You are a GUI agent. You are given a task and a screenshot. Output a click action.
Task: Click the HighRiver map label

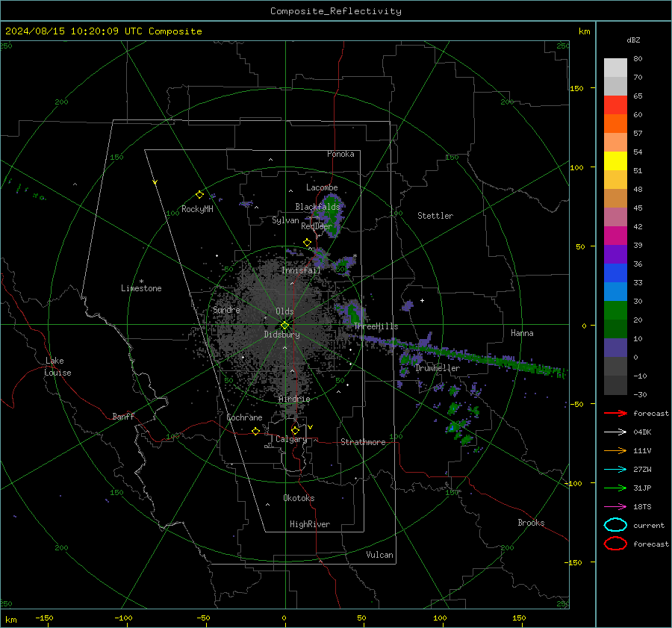(x=310, y=524)
